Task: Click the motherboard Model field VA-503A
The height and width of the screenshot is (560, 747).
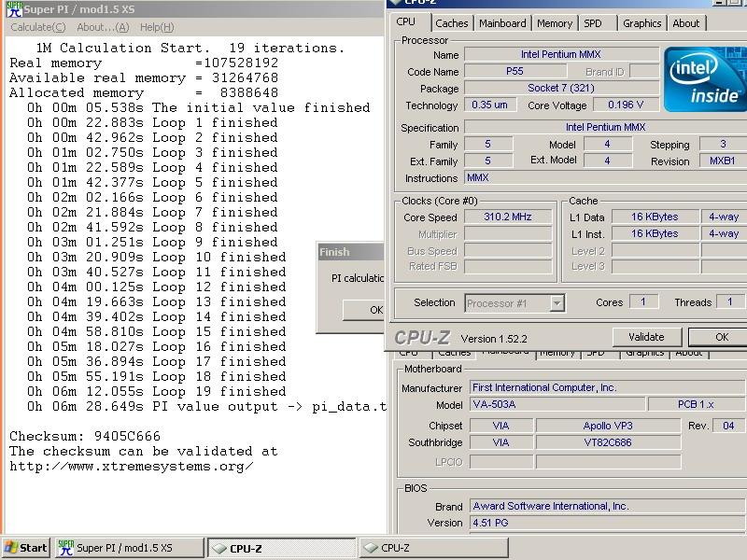Action: [x=557, y=404]
